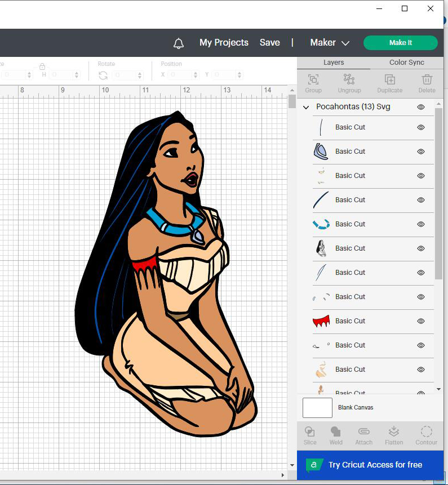Open Try Cricut Access for free banner
Image resolution: width=448 pixels, height=485 pixels.
pyautogui.click(x=370, y=465)
